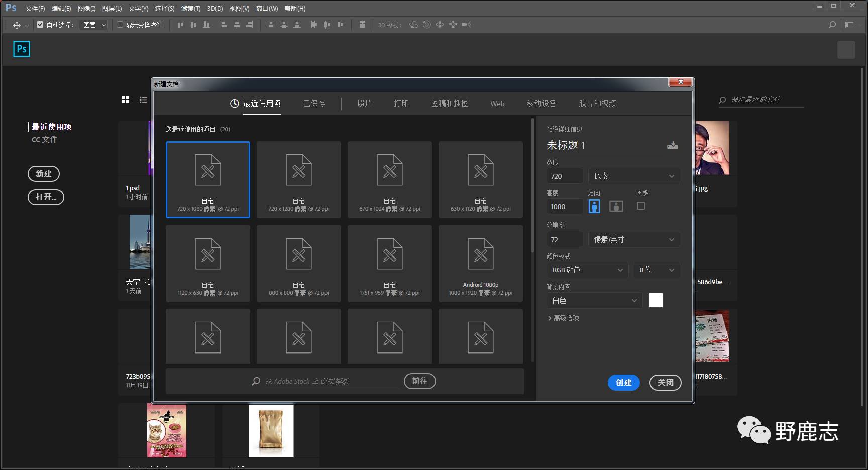
Task: Select the Android 1080p preset thumbnail
Action: (480, 264)
